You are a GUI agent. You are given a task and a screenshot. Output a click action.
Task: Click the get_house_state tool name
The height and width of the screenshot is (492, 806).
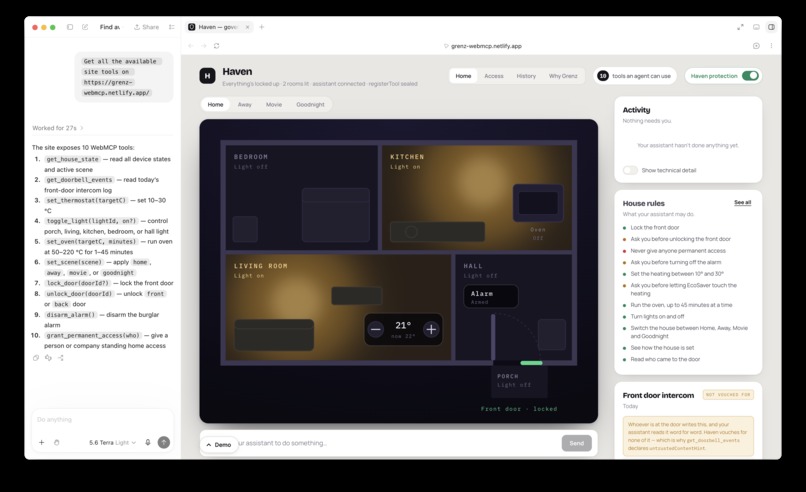click(x=72, y=159)
